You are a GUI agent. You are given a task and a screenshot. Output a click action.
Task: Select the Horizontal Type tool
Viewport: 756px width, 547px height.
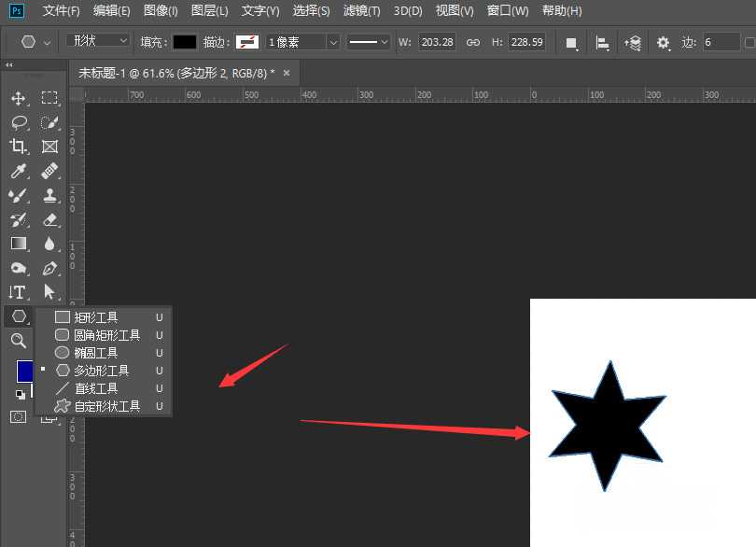tap(18, 292)
